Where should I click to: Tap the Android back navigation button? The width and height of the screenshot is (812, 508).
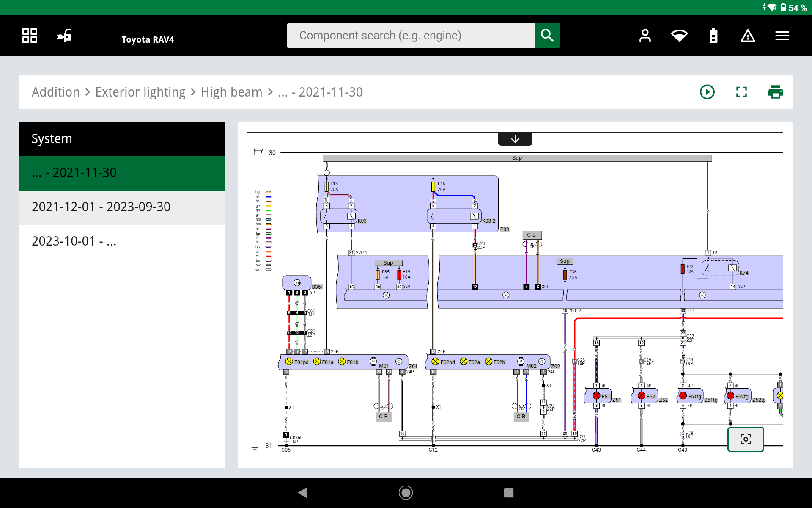[x=303, y=492]
